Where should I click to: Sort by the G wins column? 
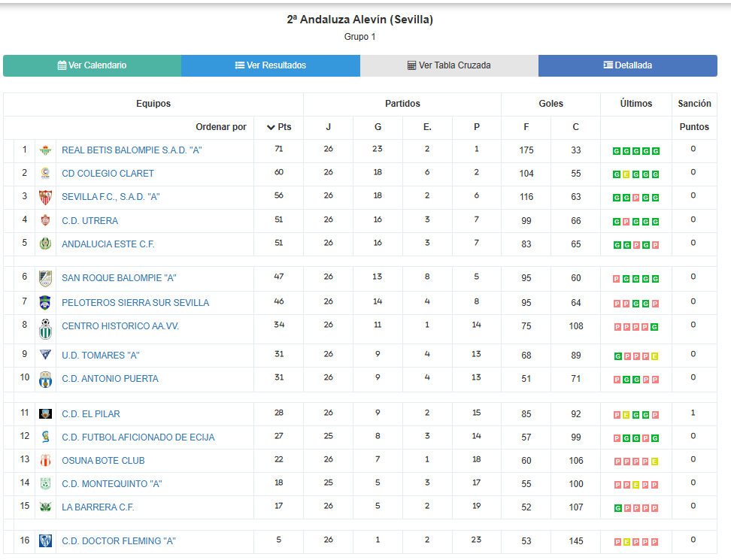pos(378,127)
